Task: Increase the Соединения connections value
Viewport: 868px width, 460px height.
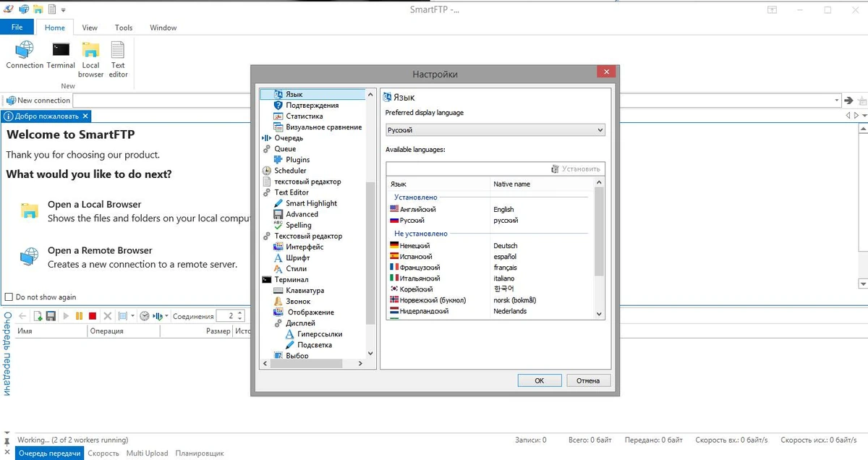Action: tap(240, 313)
